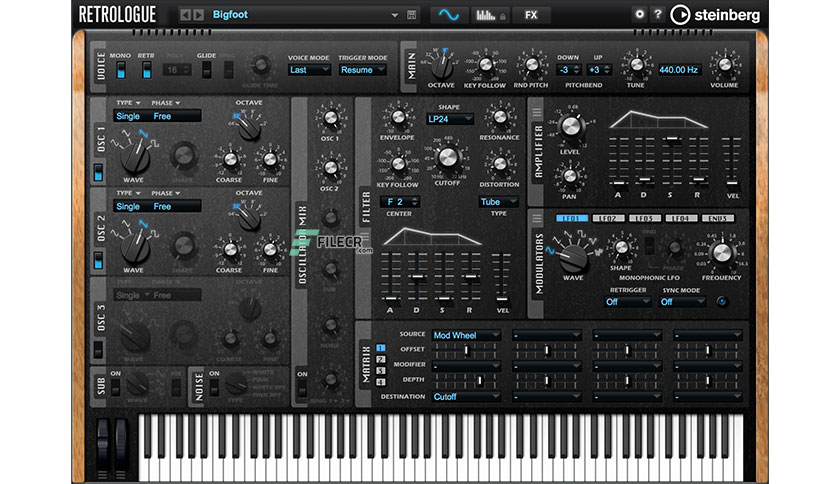Screen dimensions: 836x484
Task: Select matrix row 1
Action: point(380,348)
